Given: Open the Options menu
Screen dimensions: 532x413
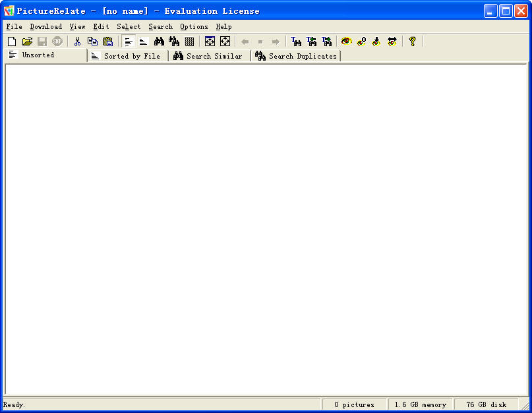Looking at the screenshot, I should [194, 26].
